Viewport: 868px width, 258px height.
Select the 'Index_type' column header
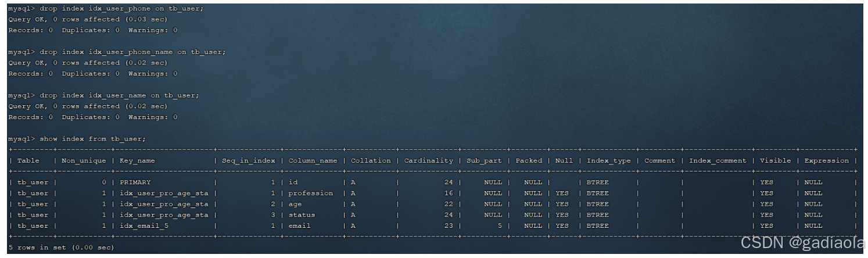608,160
